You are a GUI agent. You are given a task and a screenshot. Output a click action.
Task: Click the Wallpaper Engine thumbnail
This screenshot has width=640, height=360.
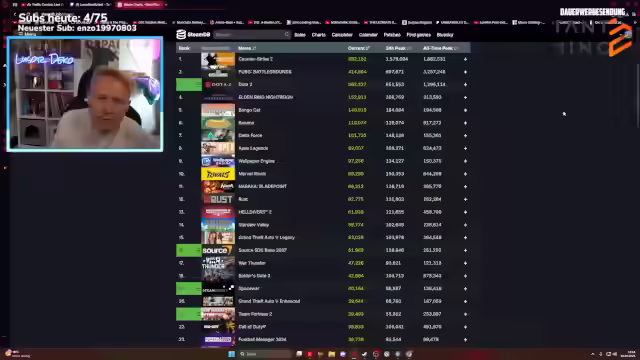click(218, 161)
